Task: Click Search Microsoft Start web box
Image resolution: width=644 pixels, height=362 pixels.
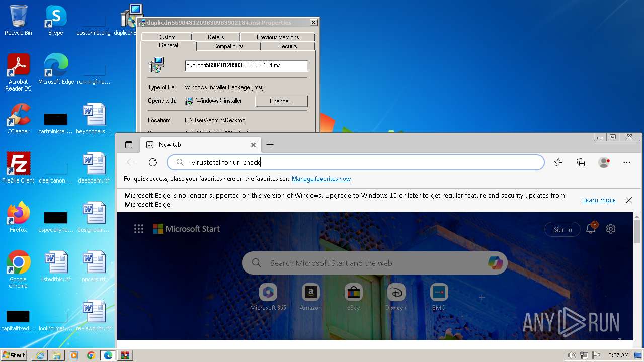Action: tap(375, 263)
